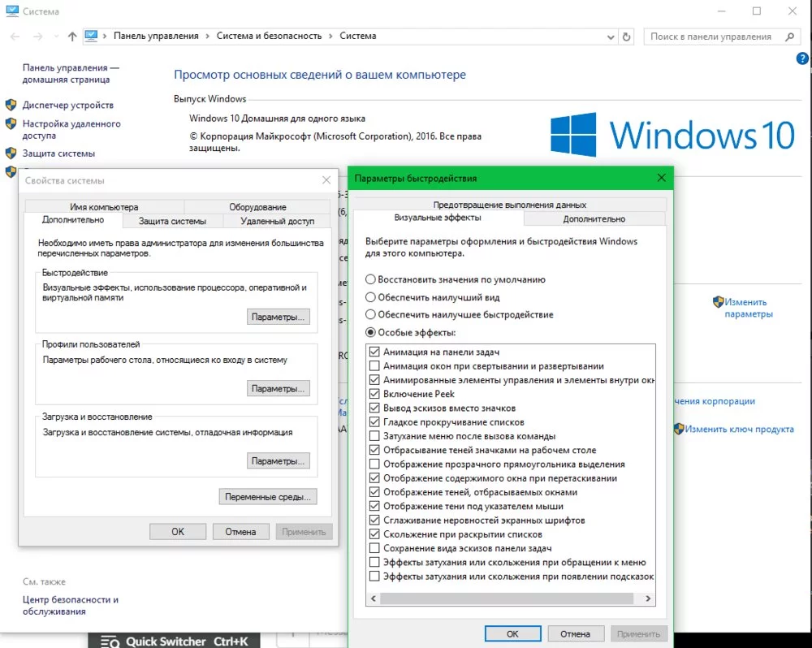
Task: Enable Анимация окон при свертывании и развертывании
Action: [x=374, y=365]
